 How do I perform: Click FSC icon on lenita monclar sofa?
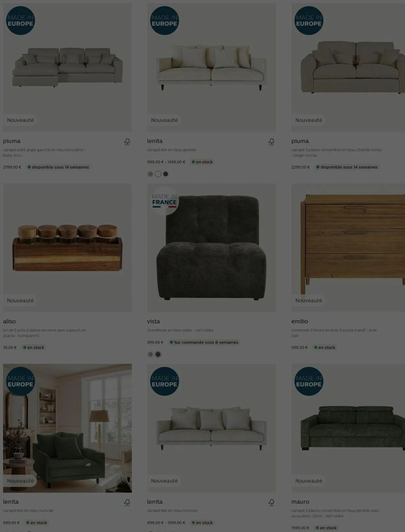coord(271,502)
